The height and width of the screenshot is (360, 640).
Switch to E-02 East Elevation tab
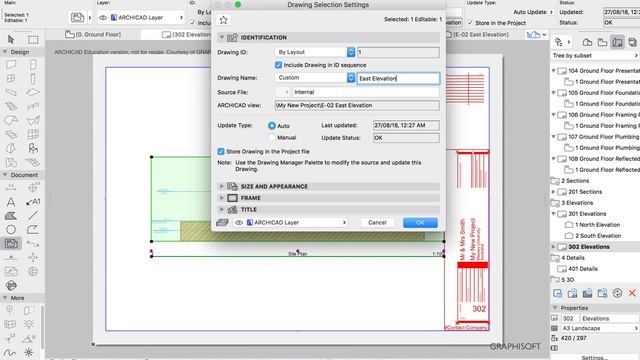[478, 35]
